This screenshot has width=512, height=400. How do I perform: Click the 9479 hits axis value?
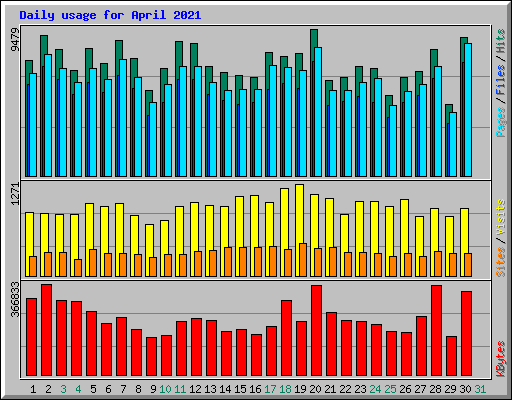point(15,40)
